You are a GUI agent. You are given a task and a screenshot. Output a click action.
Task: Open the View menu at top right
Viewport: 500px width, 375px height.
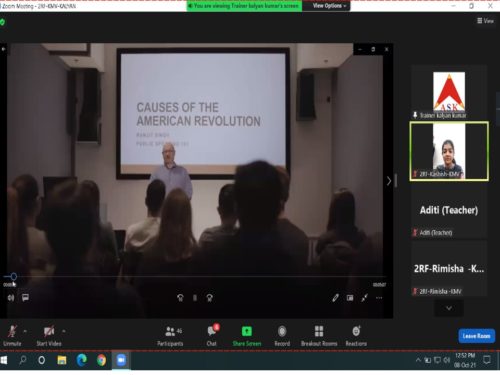tap(485, 21)
